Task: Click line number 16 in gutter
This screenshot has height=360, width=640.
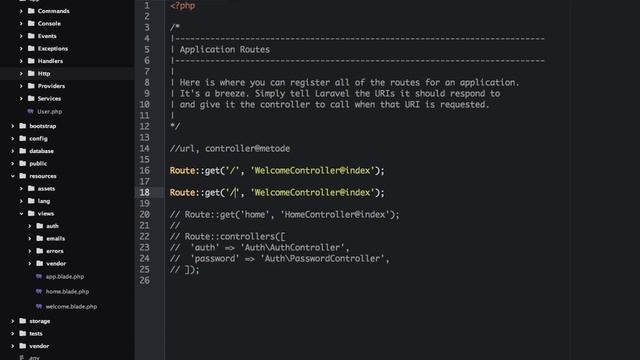Action: pos(144,171)
